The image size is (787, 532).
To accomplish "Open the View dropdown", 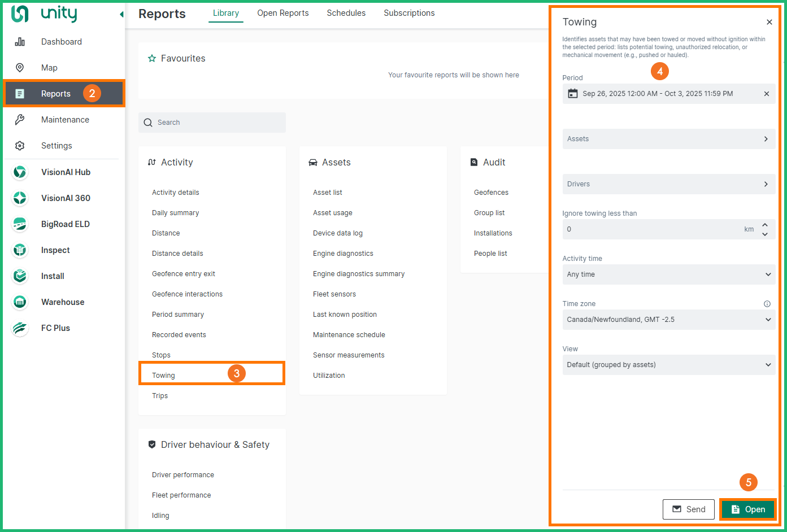I will point(668,365).
